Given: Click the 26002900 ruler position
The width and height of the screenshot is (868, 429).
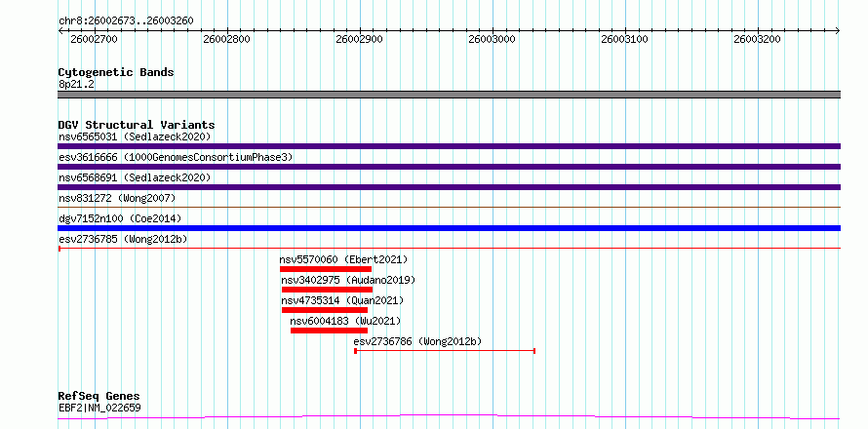Looking at the screenshot, I should 360,39.
